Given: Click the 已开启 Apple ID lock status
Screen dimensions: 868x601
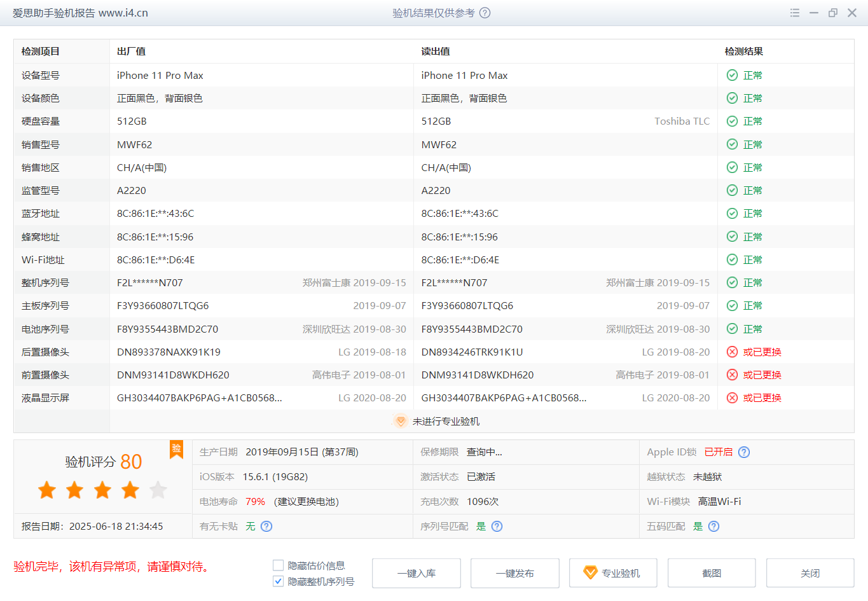Looking at the screenshot, I should (x=719, y=452).
